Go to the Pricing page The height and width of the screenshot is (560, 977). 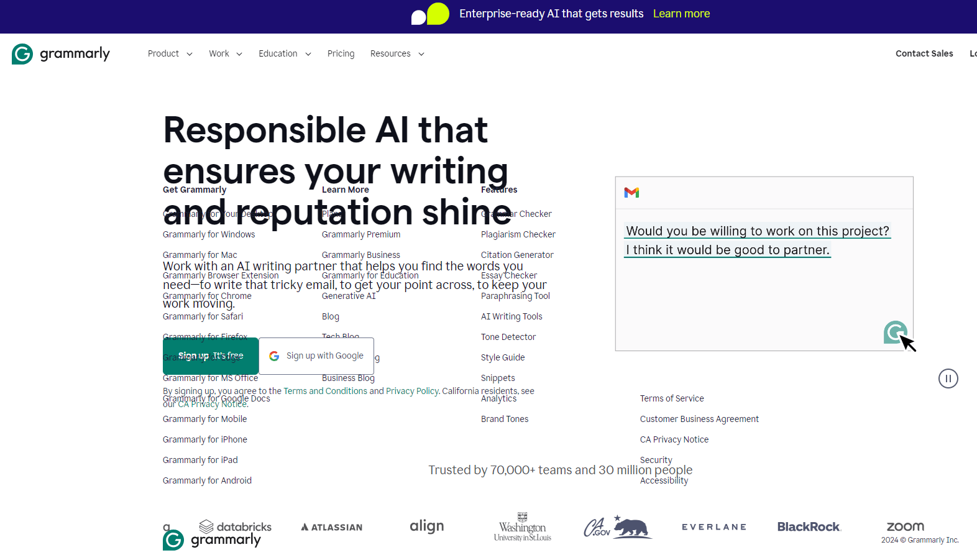pos(341,54)
